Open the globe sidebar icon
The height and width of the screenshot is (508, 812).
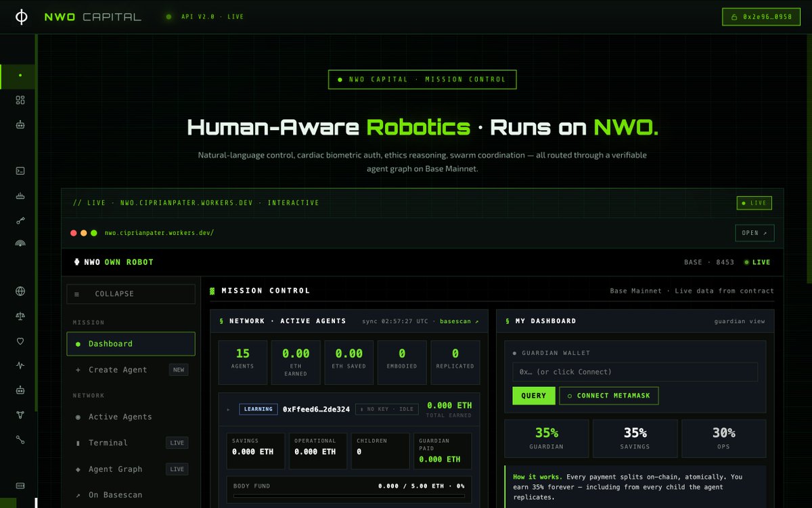click(x=20, y=291)
